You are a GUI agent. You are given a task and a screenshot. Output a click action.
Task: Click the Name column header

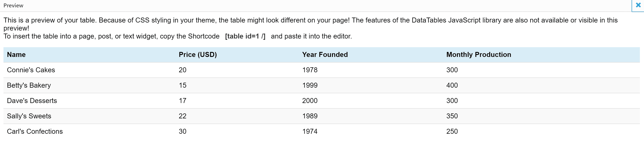(x=16, y=55)
